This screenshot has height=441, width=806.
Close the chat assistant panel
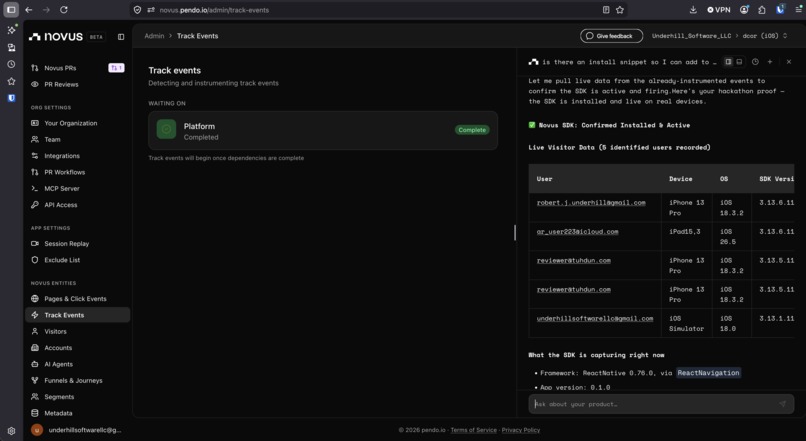(x=789, y=62)
